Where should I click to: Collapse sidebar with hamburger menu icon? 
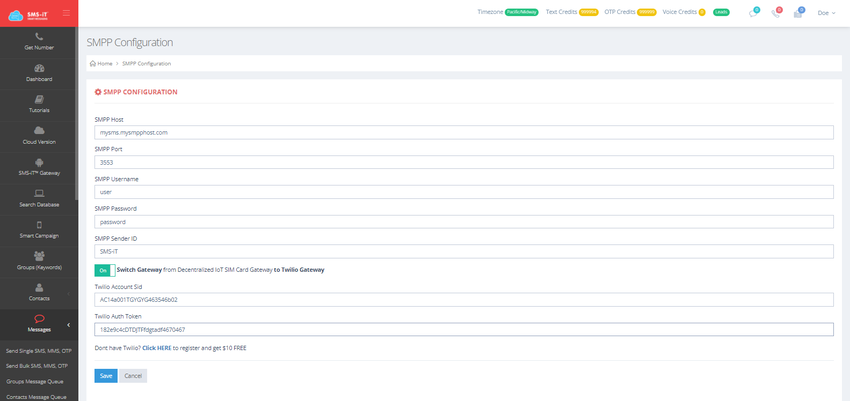click(66, 13)
